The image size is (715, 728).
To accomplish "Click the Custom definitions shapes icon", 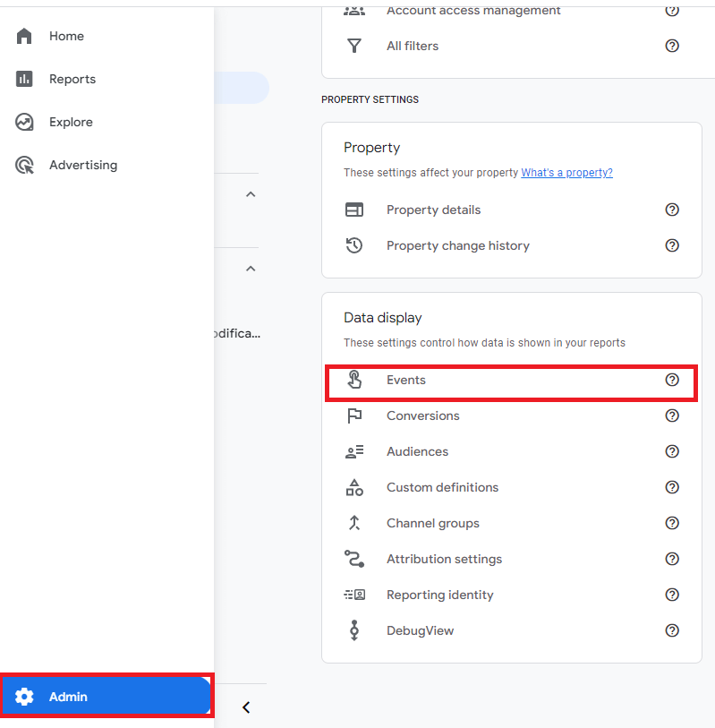I will coord(354,487).
